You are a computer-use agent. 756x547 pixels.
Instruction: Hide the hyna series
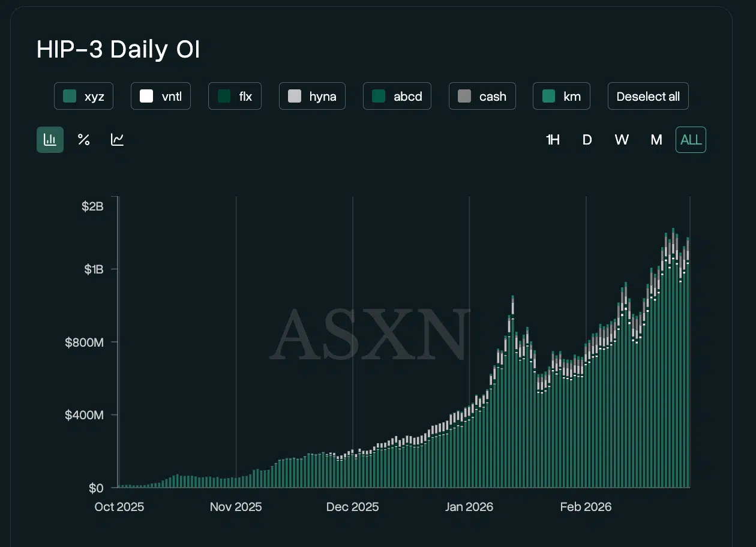312,95
